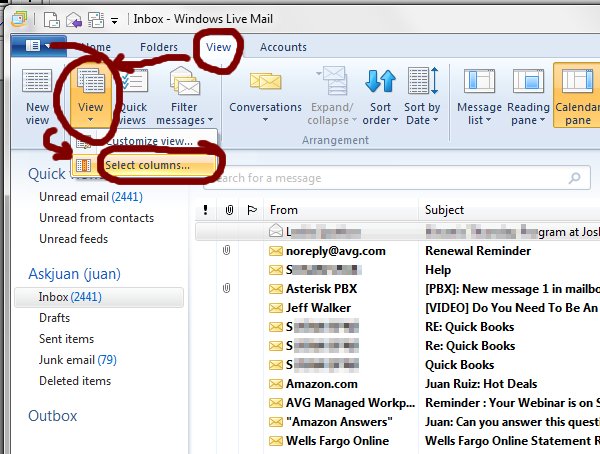Expand the Sort order menu
The height and width of the screenshot is (454, 600).
tap(380, 97)
